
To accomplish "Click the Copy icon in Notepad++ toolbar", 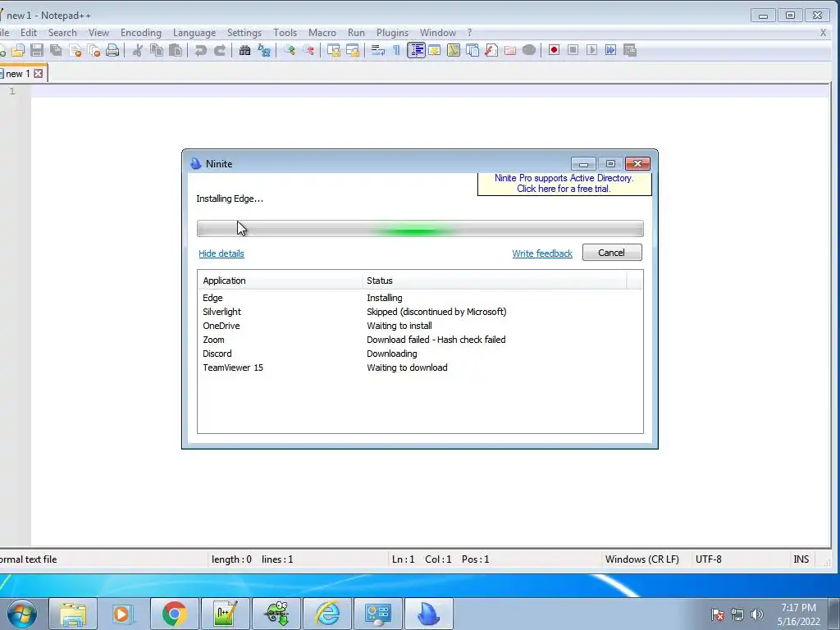I will (x=157, y=50).
